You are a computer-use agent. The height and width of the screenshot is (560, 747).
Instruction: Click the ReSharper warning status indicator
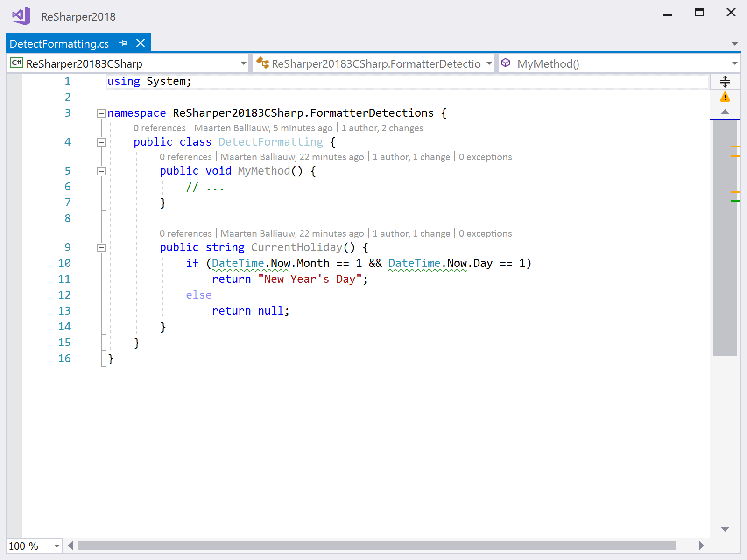(725, 97)
